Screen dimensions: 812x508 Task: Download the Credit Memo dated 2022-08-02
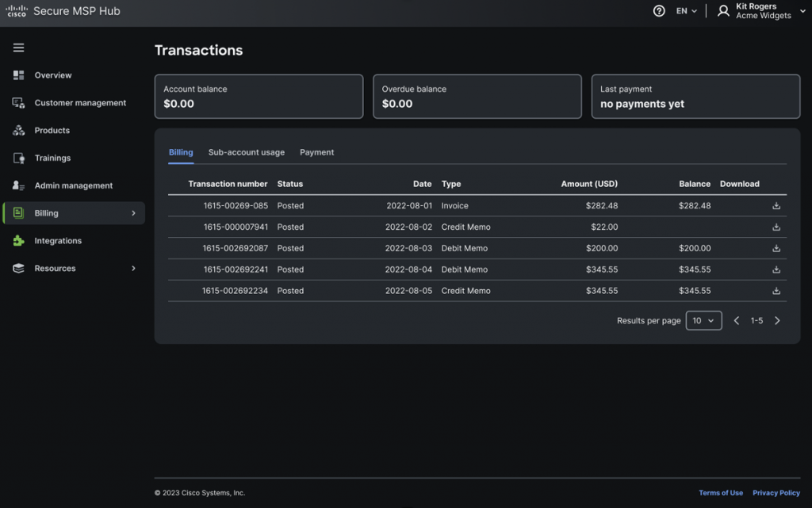[776, 227]
